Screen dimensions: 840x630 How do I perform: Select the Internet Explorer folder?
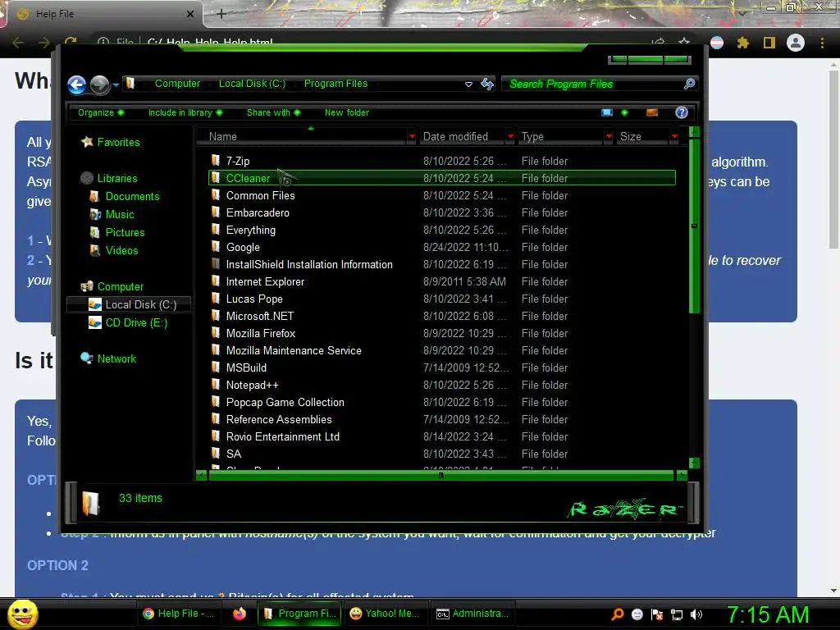tap(442, 282)
